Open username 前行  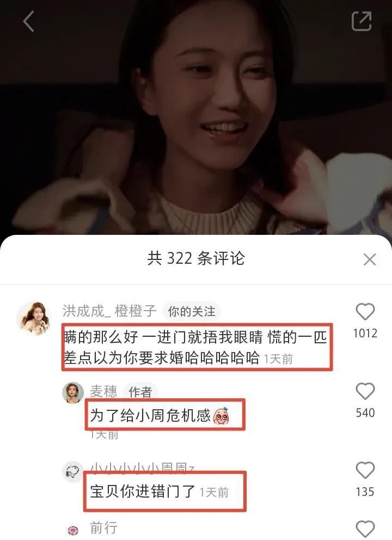(x=103, y=528)
